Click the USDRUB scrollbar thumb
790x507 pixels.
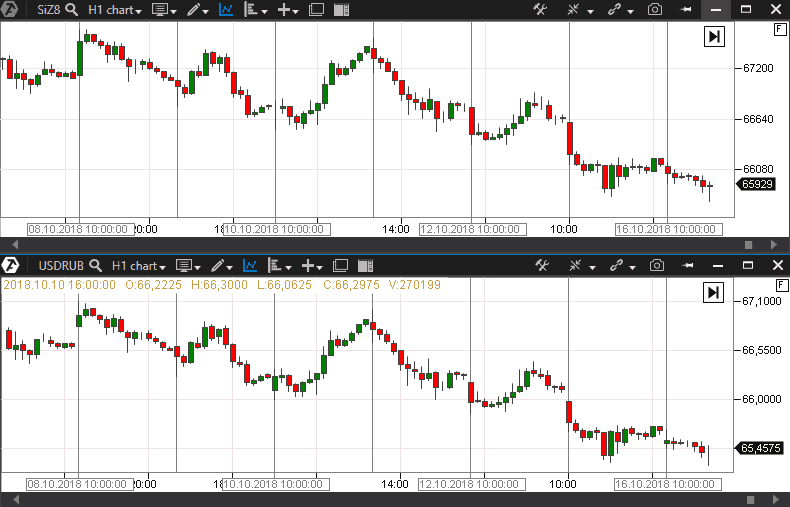[750, 500]
